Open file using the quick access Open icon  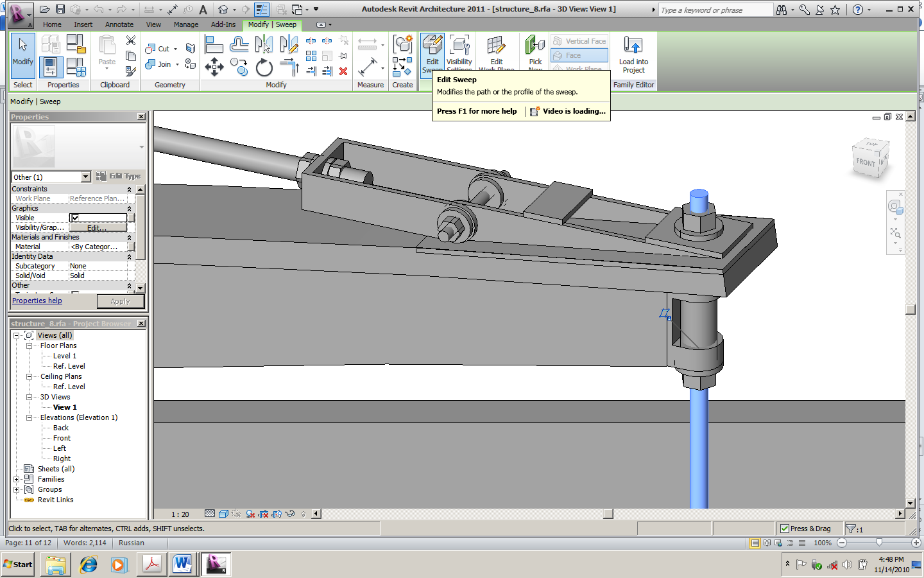(x=44, y=10)
